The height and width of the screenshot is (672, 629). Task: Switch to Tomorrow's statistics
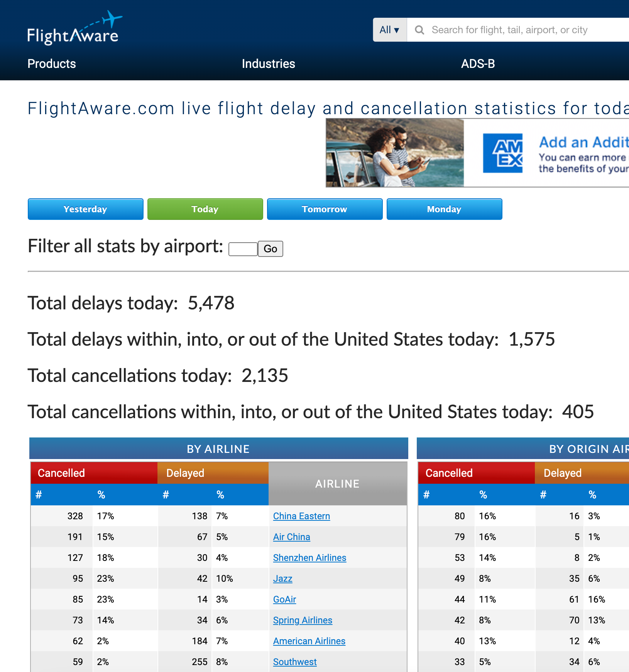[325, 209]
